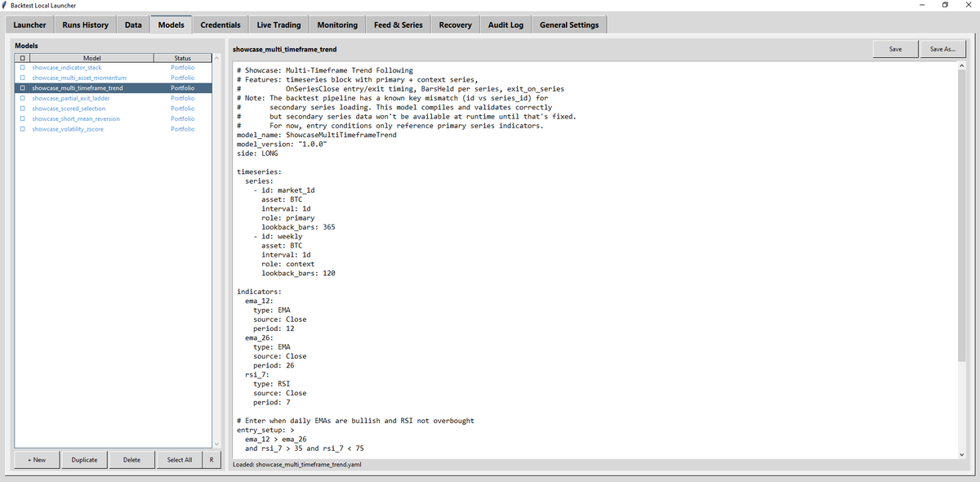
Task: Click Portfolio status of showcase_indicator_stack
Action: tap(183, 68)
